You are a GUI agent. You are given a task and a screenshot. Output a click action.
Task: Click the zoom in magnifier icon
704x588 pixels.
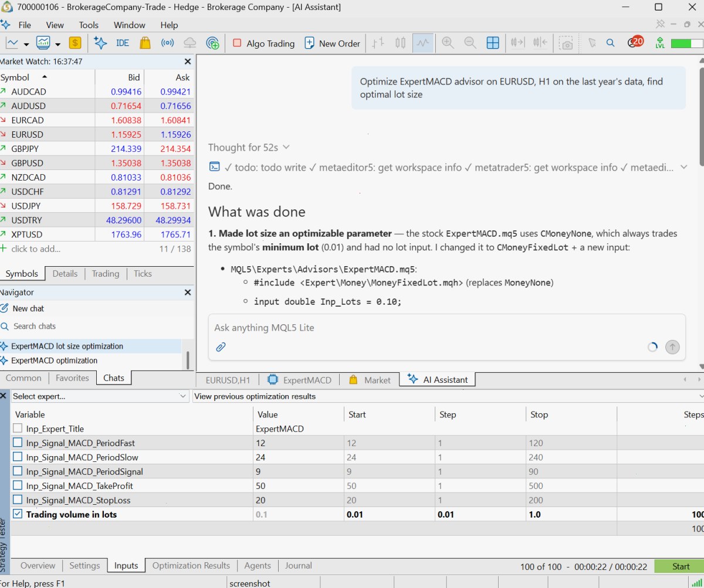click(x=448, y=43)
